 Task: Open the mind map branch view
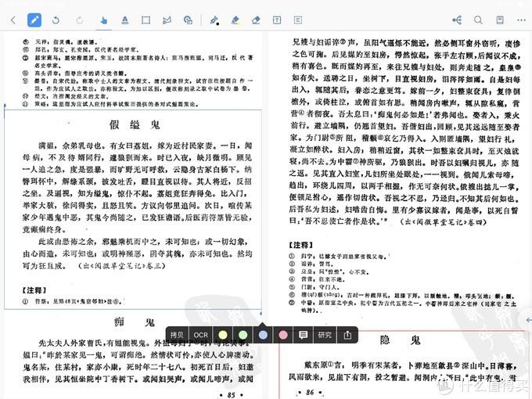pyautogui.click(x=457, y=20)
